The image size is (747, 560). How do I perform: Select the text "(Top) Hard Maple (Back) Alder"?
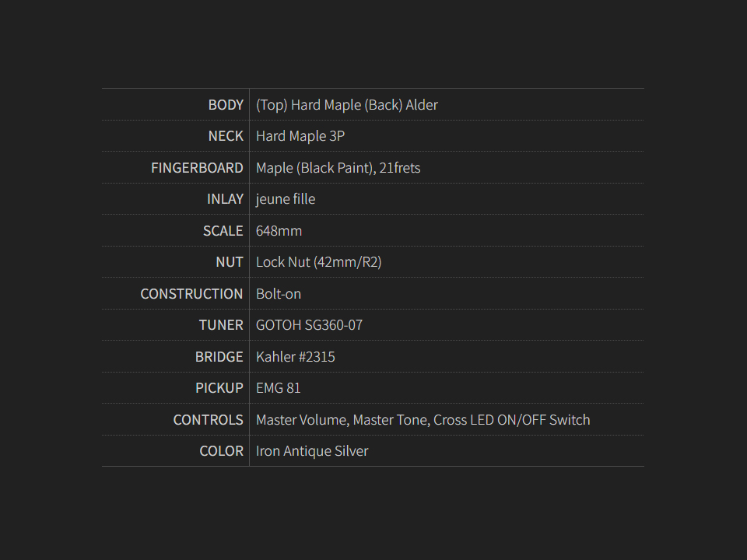[x=346, y=105]
